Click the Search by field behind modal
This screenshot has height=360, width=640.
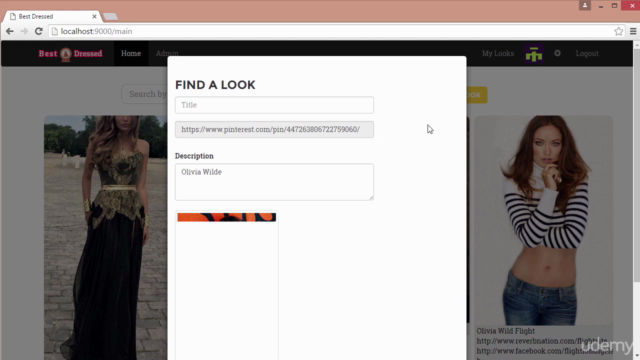click(x=145, y=94)
